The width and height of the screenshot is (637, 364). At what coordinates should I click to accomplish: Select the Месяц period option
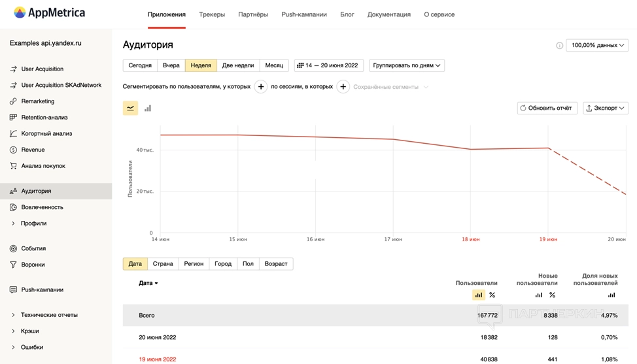pos(274,65)
